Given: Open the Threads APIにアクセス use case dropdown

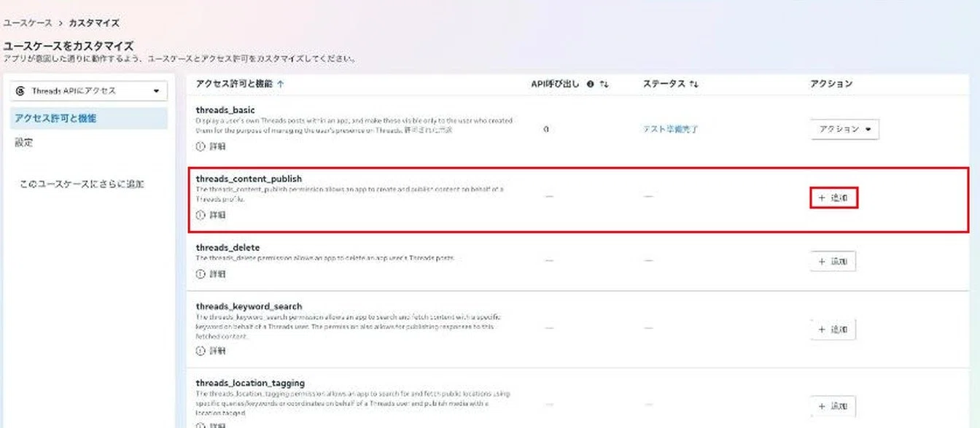Looking at the screenshot, I should coord(89,91).
